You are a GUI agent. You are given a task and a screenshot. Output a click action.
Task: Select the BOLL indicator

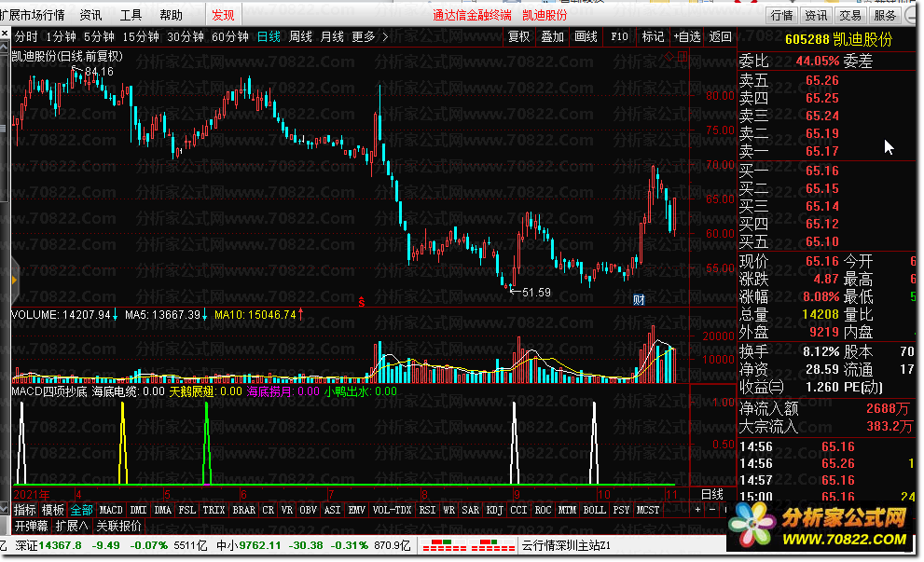click(x=594, y=510)
